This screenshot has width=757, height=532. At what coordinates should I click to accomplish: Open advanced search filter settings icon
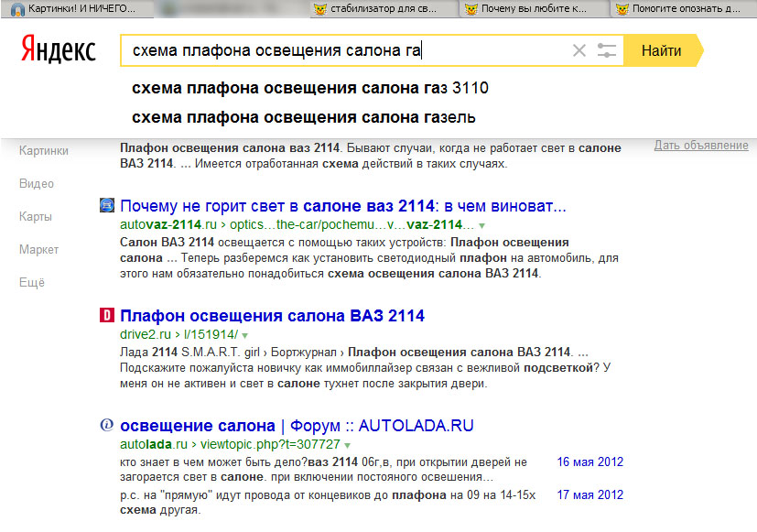tap(606, 51)
